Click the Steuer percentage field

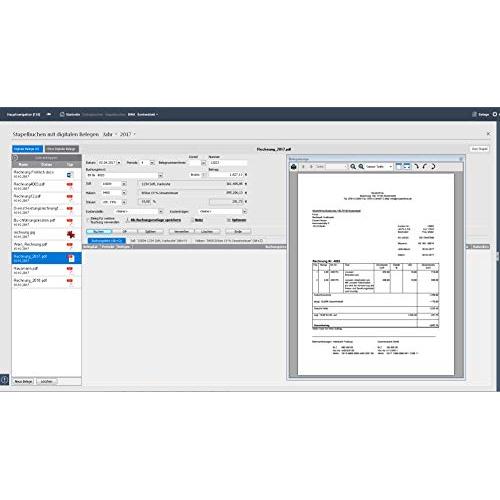pyautogui.click(x=145, y=202)
